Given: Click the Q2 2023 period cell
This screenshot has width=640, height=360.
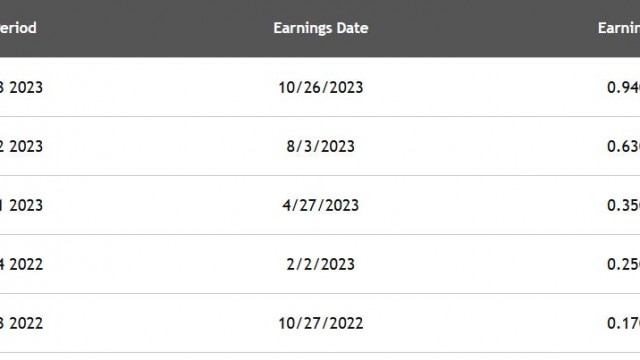Looking at the screenshot, I should 21,146.
